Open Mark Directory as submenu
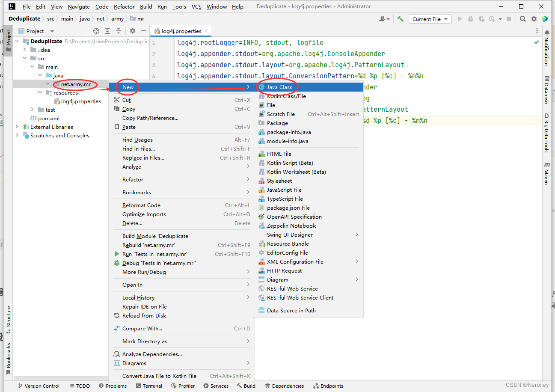Image resolution: width=555 pixels, height=392 pixels. click(x=181, y=341)
